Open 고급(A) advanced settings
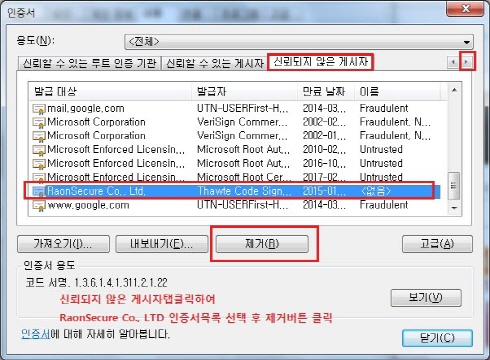Screen dimensions: 490x360 pyautogui.click(x=437, y=244)
